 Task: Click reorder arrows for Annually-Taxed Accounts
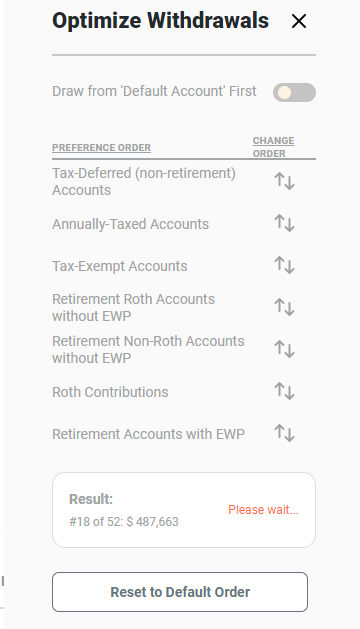[x=284, y=223]
